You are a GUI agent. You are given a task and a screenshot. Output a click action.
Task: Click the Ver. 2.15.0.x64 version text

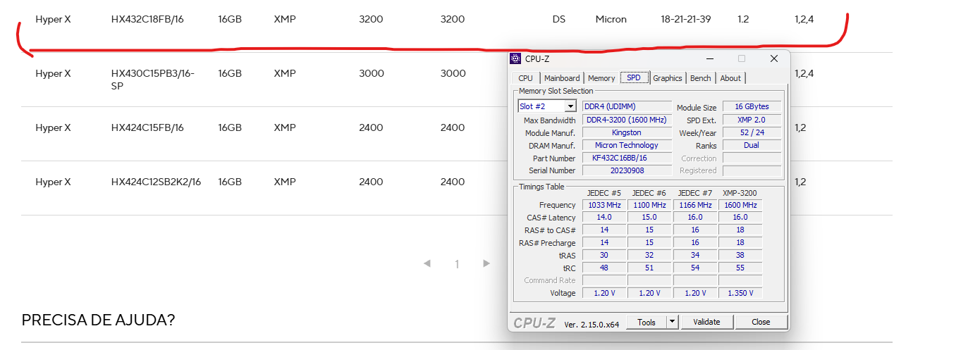coord(592,324)
